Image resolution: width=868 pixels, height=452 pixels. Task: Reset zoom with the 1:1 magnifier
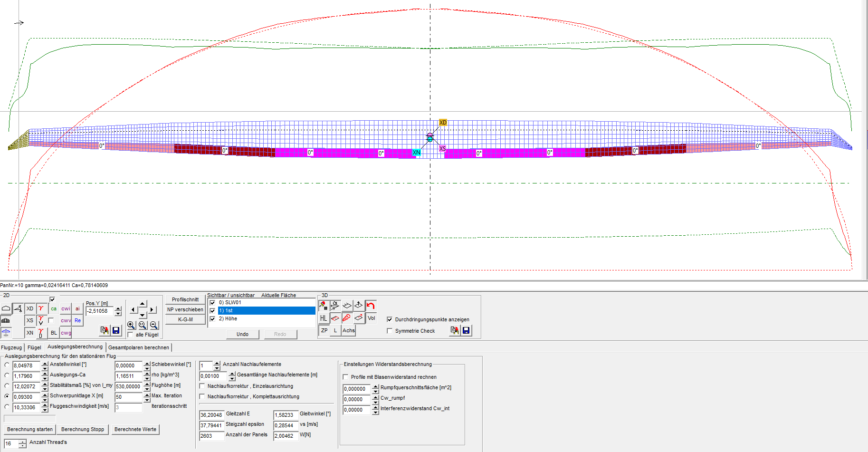tap(143, 325)
